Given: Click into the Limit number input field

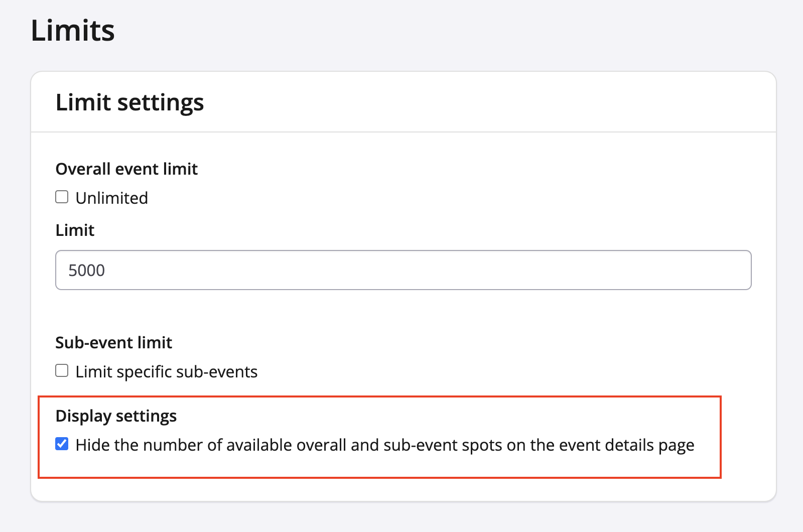Looking at the screenshot, I should (x=403, y=270).
